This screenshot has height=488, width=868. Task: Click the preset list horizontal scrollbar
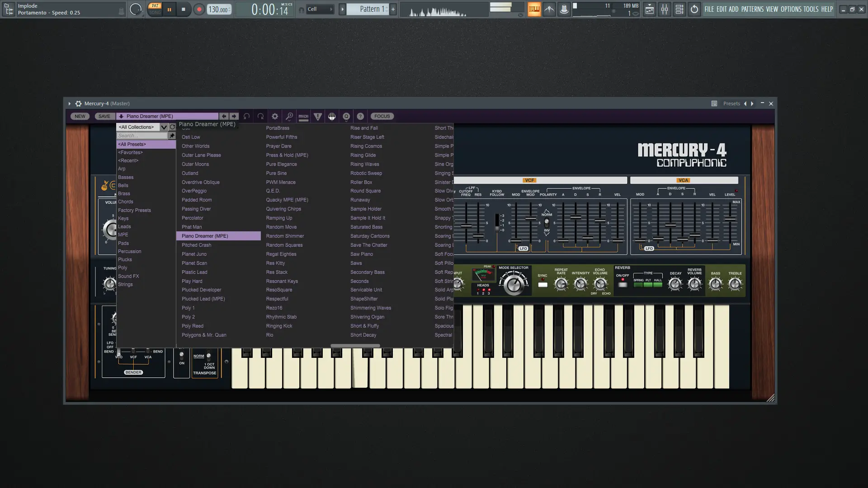[x=355, y=346]
